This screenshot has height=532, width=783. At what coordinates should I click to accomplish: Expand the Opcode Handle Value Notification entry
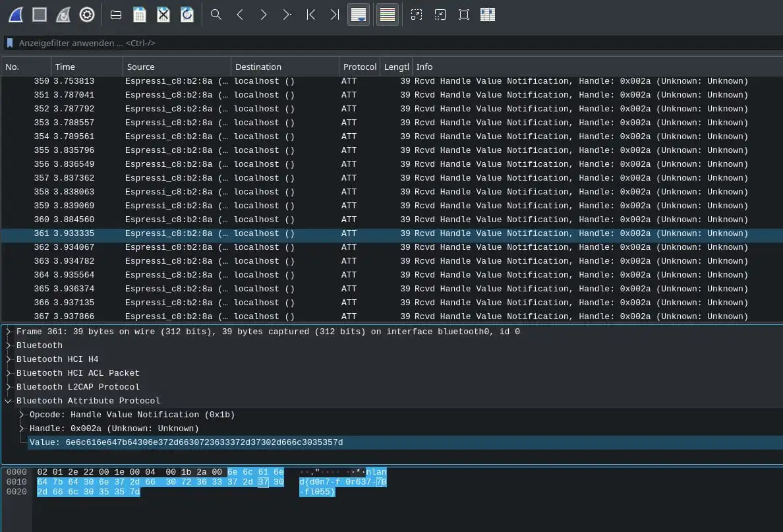click(x=22, y=415)
